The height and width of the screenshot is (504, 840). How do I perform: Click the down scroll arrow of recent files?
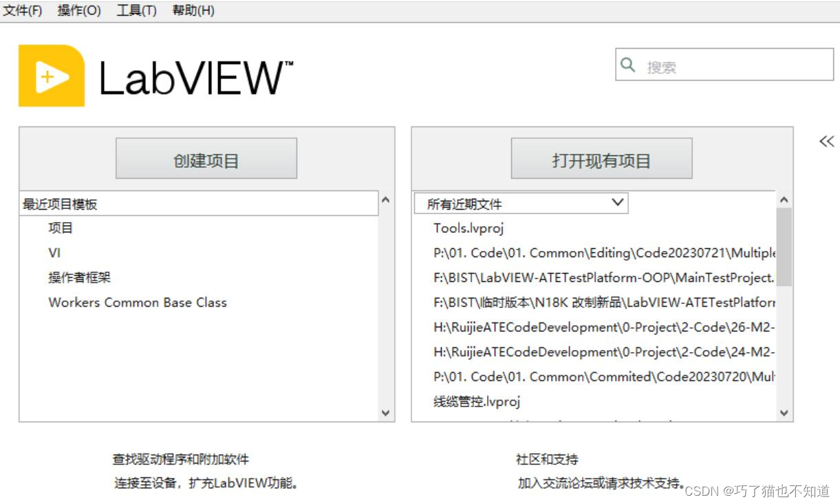point(784,413)
